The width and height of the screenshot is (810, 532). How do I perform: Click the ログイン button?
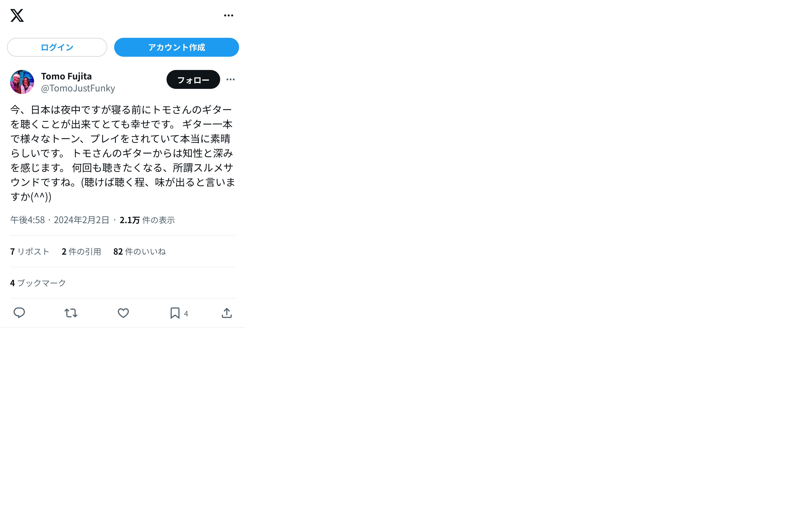tap(57, 47)
